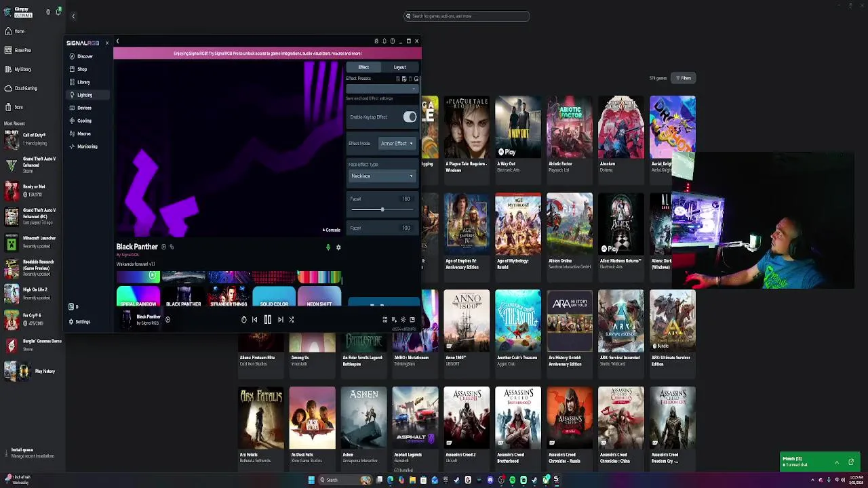Go back with SignalRGB back arrow
Viewport: 868px width, 488px height.
pyautogui.click(x=117, y=41)
